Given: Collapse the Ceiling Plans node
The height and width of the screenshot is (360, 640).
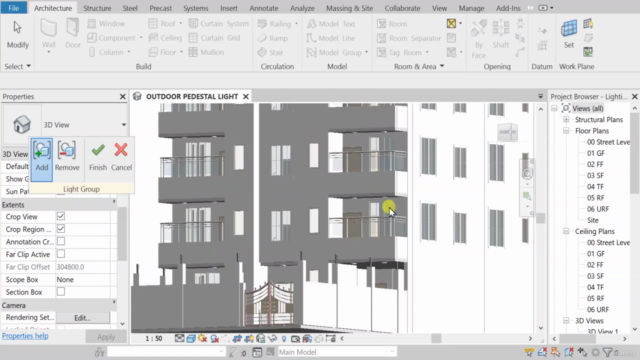Looking at the screenshot, I should (x=566, y=231).
